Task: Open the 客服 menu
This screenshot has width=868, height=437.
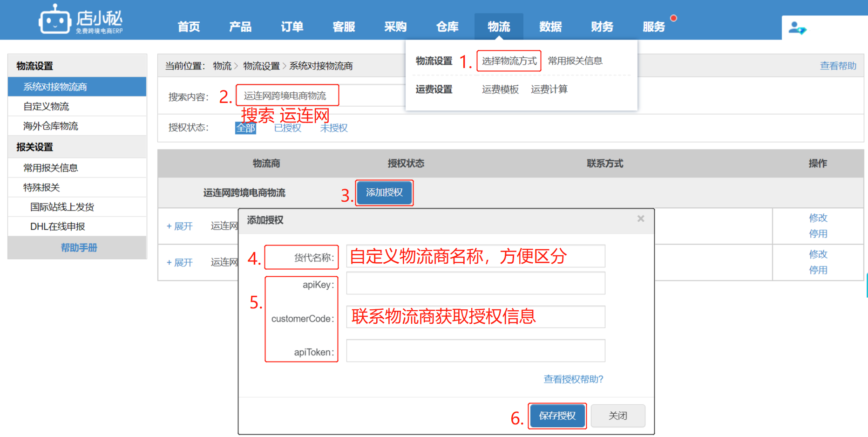Action: point(344,27)
